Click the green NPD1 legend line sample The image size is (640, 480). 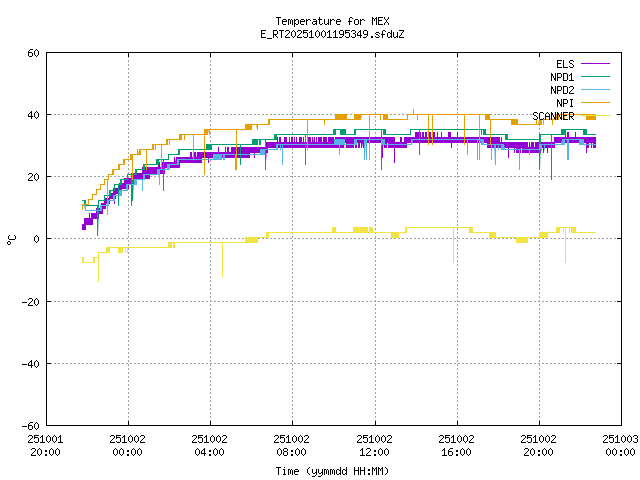coord(594,77)
